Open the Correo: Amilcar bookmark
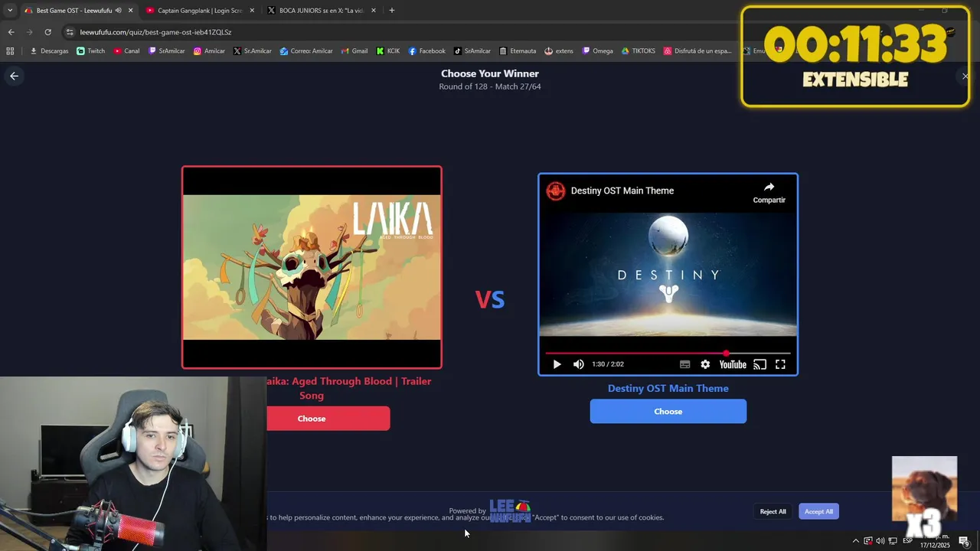This screenshot has height=551, width=980. point(306,51)
